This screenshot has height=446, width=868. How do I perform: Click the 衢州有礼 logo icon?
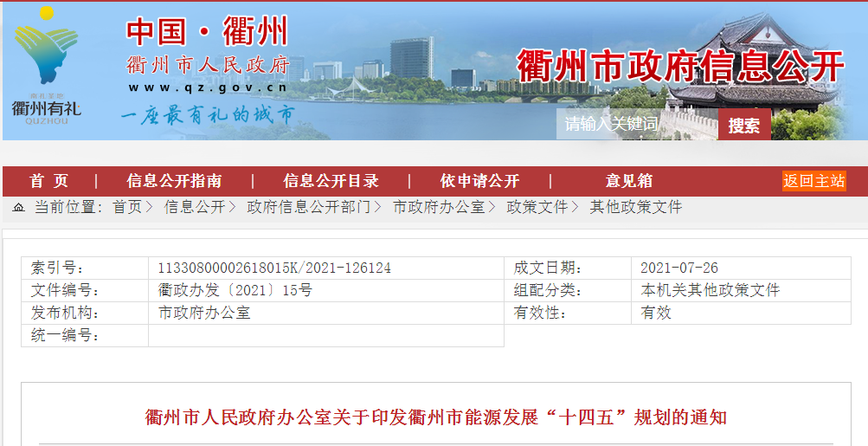[45, 64]
